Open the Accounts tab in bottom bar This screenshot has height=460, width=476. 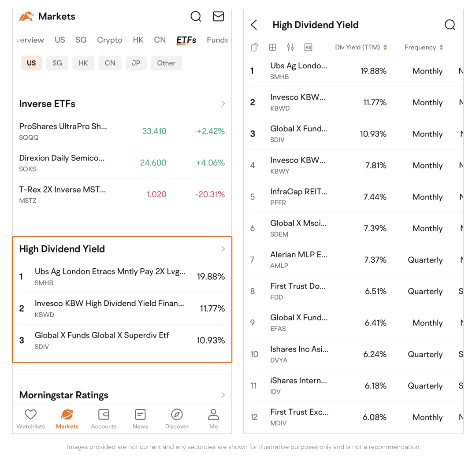click(104, 419)
